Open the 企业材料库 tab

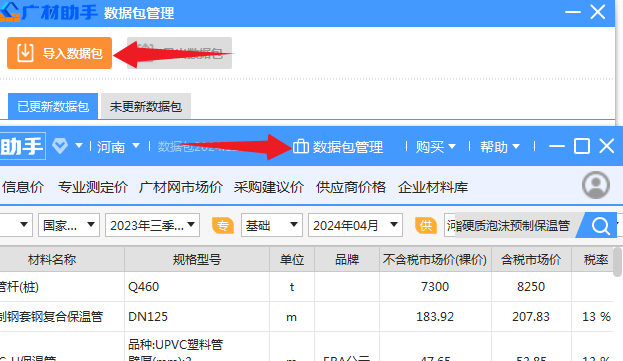click(x=433, y=187)
